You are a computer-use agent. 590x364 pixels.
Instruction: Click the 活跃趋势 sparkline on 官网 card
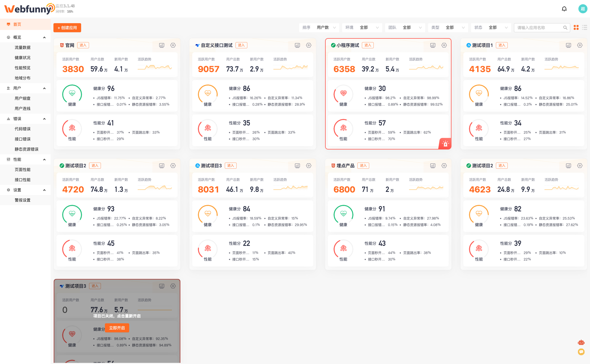tap(155, 67)
